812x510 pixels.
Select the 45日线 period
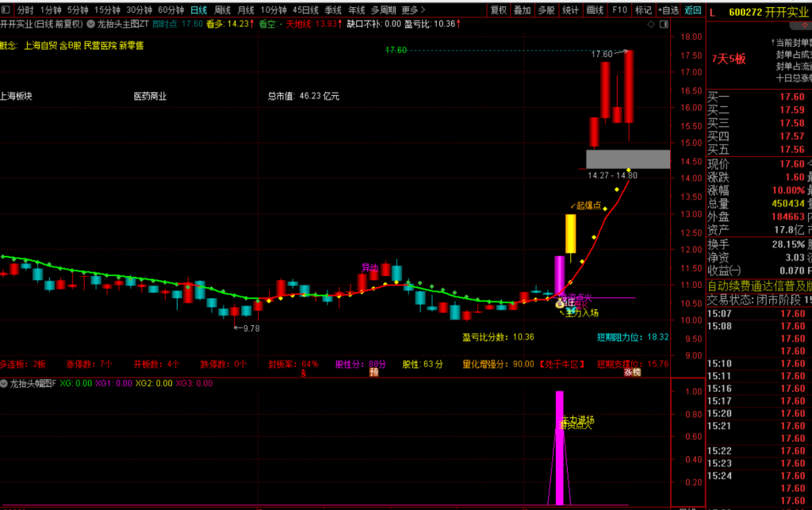click(305, 10)
